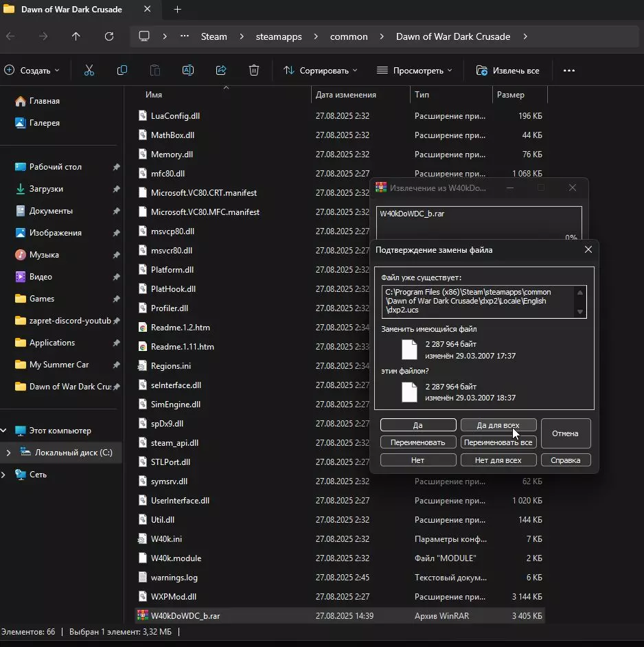Open the Сортировать dropdown
Screen dimensions: 644x647
(x=321, y=70)
